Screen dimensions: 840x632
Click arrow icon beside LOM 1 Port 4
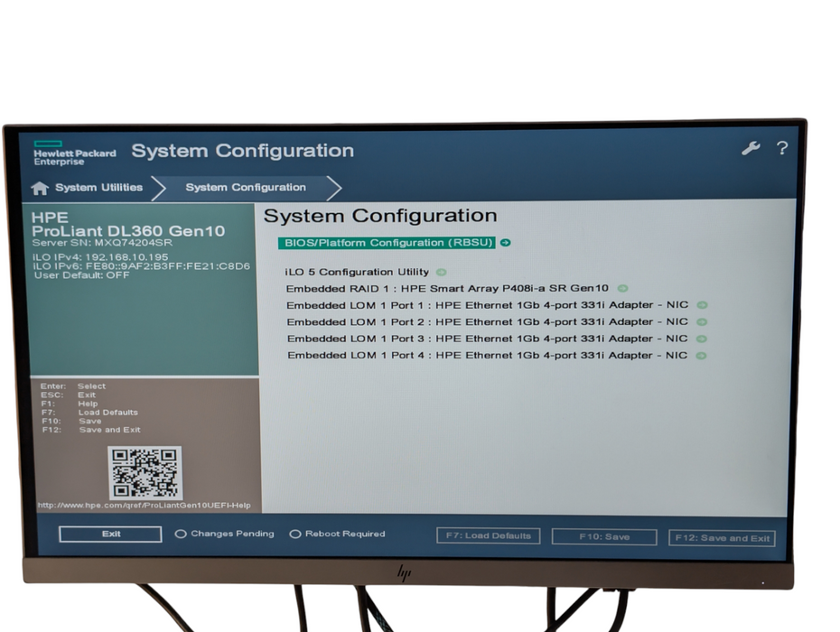point(701,356)
